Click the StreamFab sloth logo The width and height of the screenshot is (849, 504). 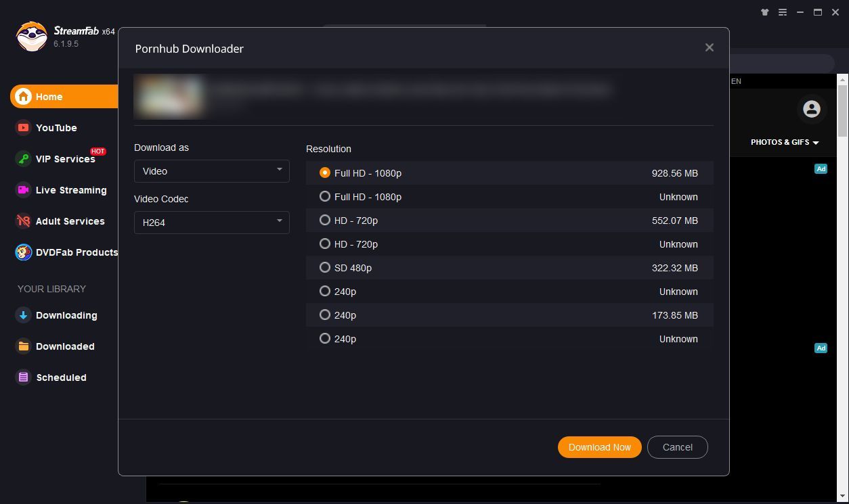(31, 37)
